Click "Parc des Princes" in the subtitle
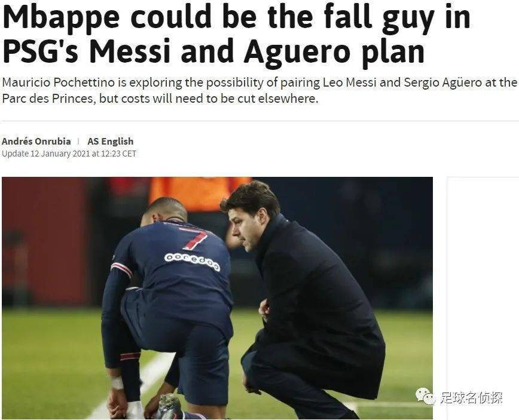 [x=48, y=99]
